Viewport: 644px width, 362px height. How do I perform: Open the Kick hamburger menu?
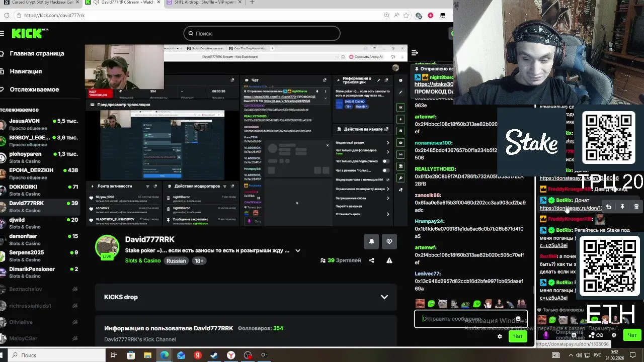pos(3,33)
